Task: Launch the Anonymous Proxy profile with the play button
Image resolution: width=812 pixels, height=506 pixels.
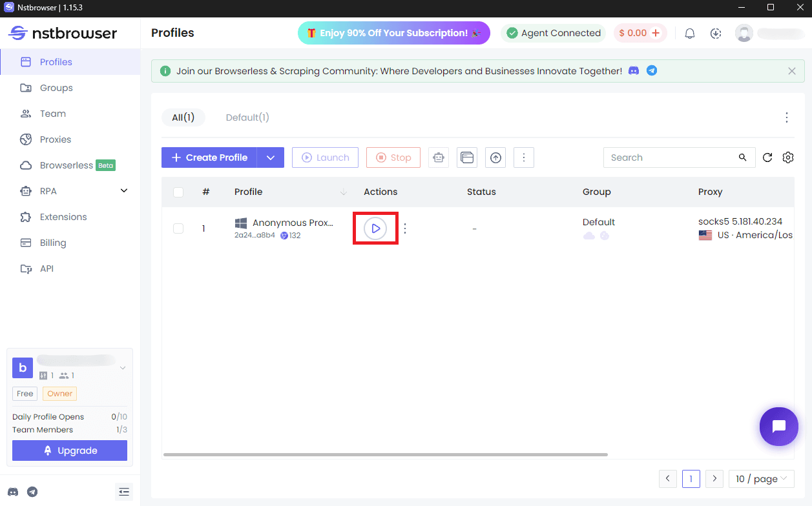Action: (375, 228)
